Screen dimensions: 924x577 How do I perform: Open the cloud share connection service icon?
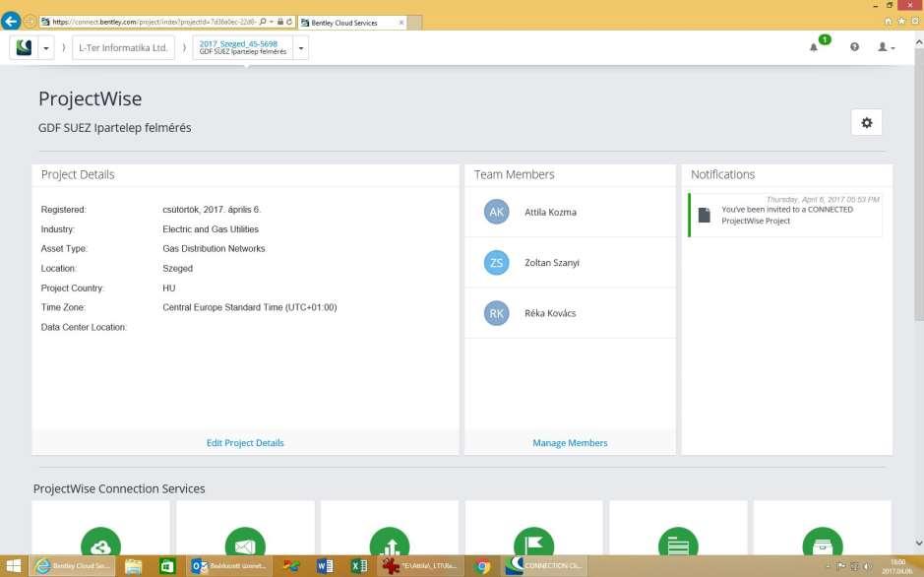(x=100, y=544)
